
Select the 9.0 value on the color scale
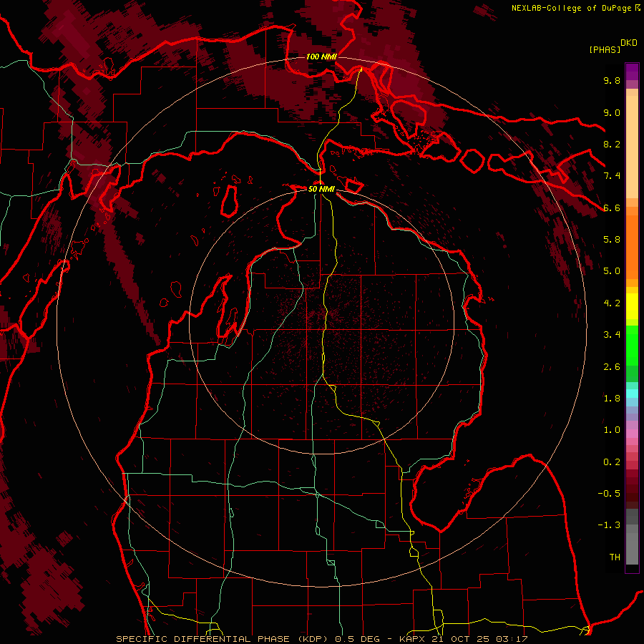click(612, 112)
